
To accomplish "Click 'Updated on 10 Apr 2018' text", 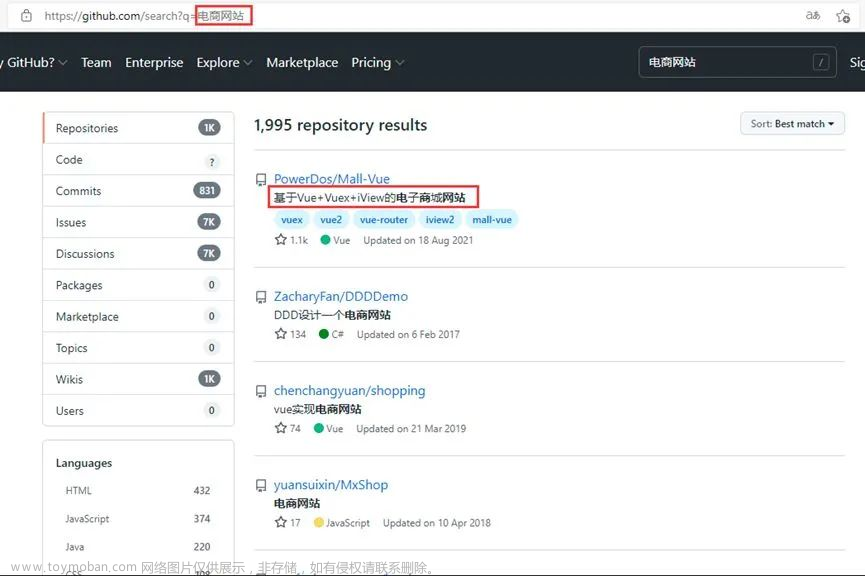I will point(437,523).
